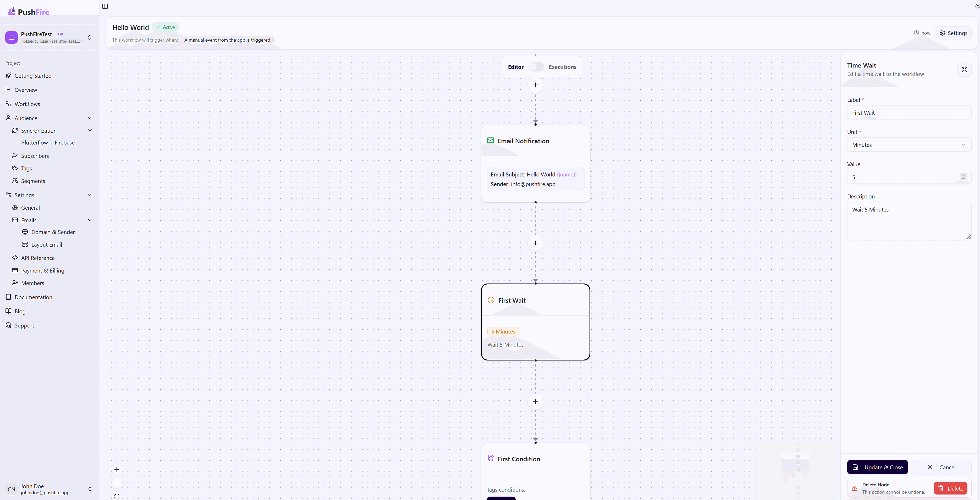Collapse the Emails section in the sidebar
Screen dimensions: 980x500
(90, 220)
